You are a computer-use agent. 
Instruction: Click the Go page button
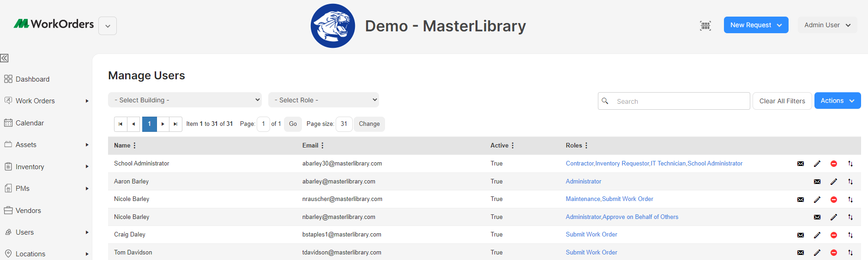tap(293, 124)
